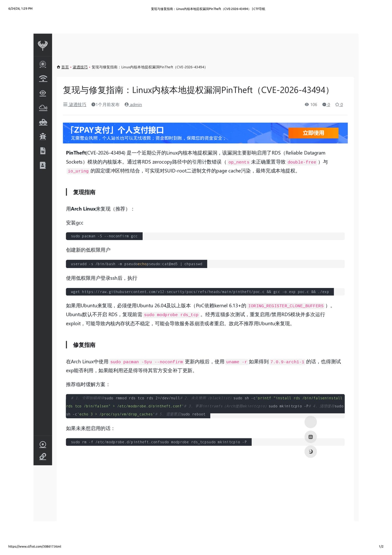Click 立即使用 on the ZPAY banner
This screenshot has width=392, height=555.
tap(313, 133)
